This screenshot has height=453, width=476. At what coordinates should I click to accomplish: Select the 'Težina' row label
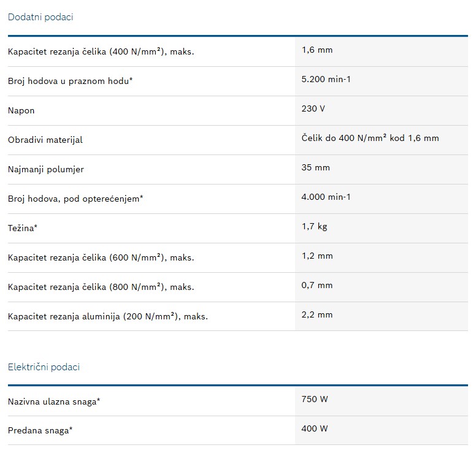[x=23, y=228]
